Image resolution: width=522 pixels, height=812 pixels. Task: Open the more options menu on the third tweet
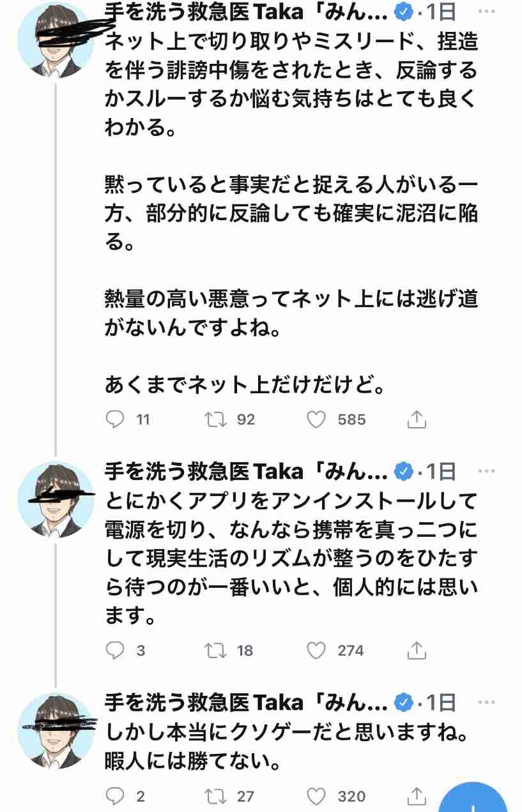[487, 702]
